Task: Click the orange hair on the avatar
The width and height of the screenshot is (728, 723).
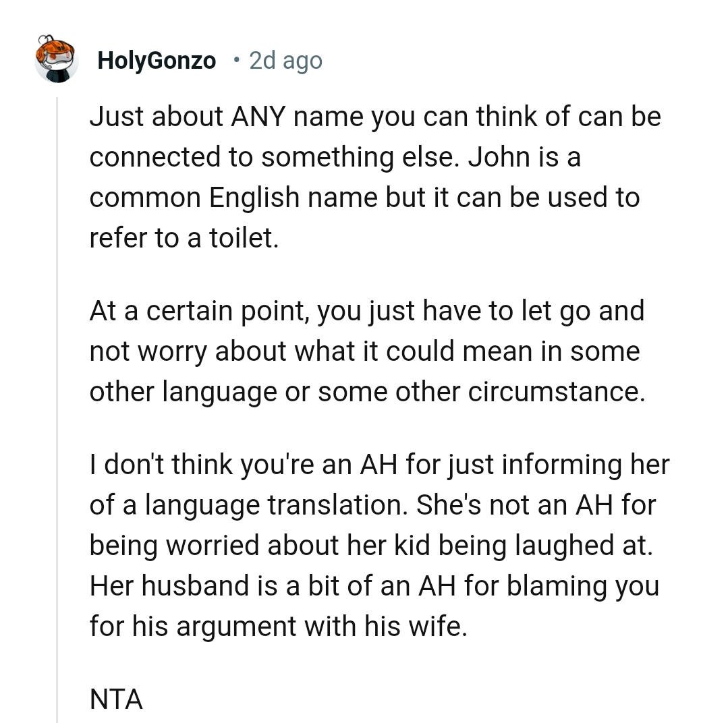Action: click(55, 46)
